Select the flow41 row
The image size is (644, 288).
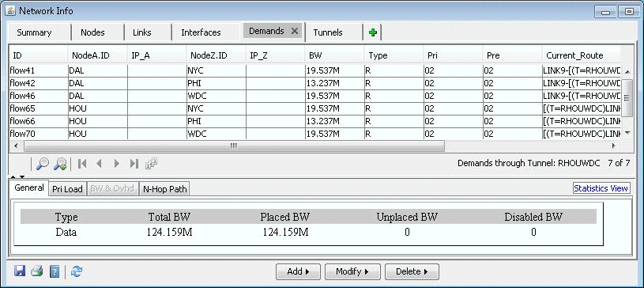pos(314,70)
